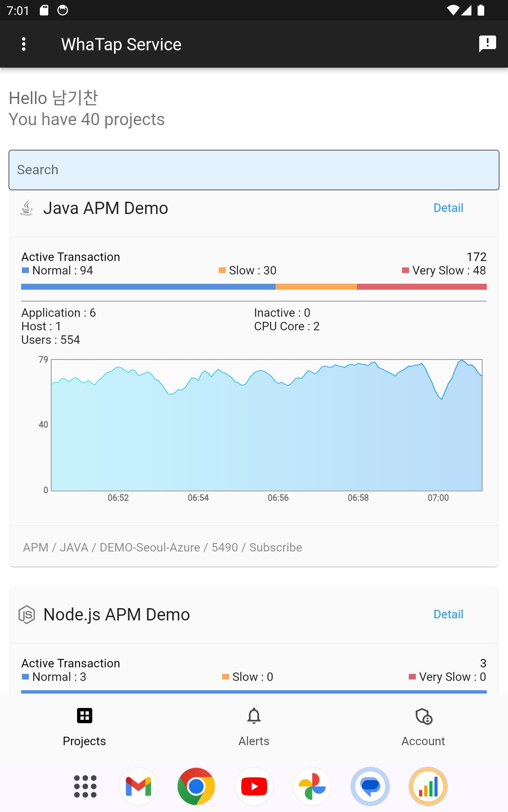Open Detail for Node.js APM Demo
Image resolution: width=508 pixels, height=812 pixels.
coord(448,614)
